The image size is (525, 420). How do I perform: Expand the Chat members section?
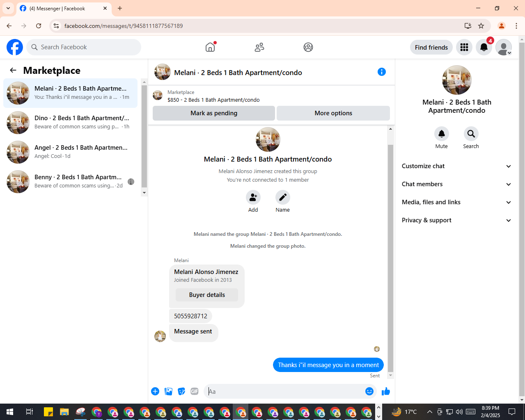456,184
